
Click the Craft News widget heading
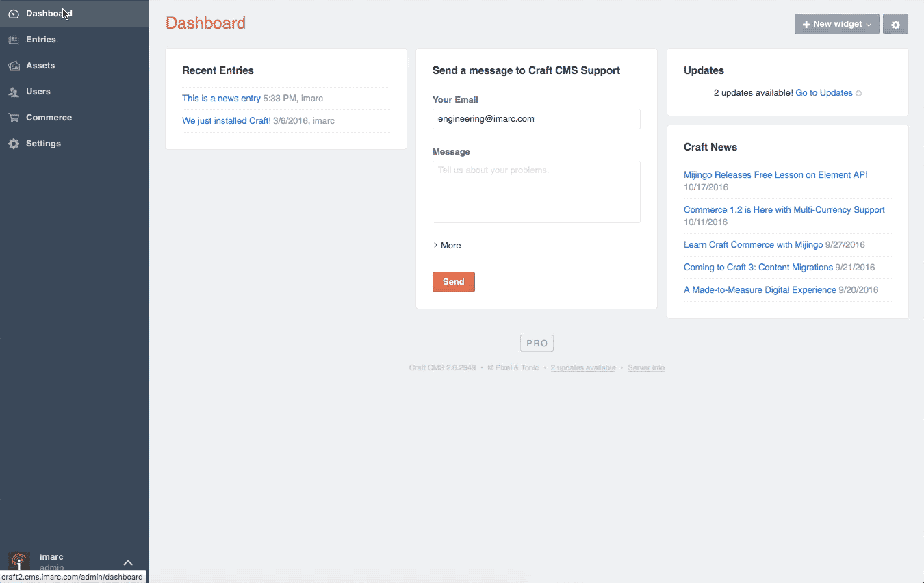click(710, 147)
